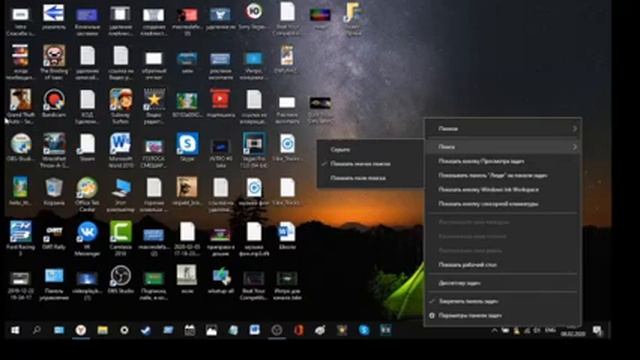This screenshot has height=360, width=640.
Task: Open the taskbar clock and date
Action: (x=573, y=330)
